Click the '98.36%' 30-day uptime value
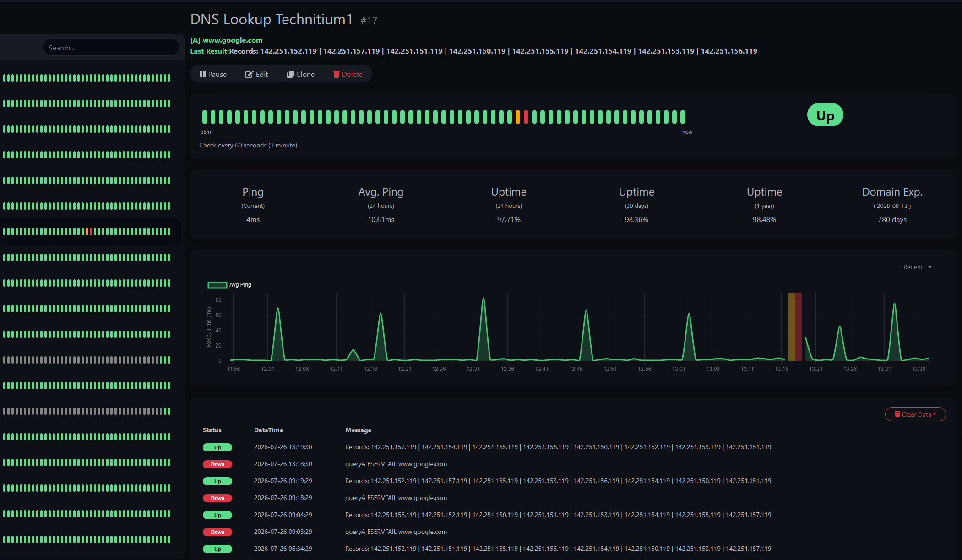Screen dimensions: 962x560 click(636, 220)
